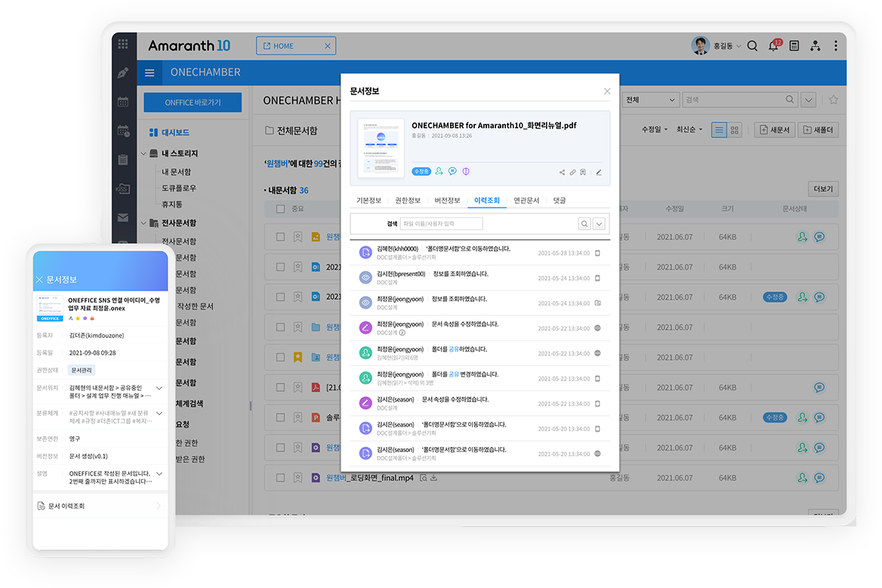This screenshot has width=882, height=588.
Task: Click the 새문서 button
Action: [774, 130]
